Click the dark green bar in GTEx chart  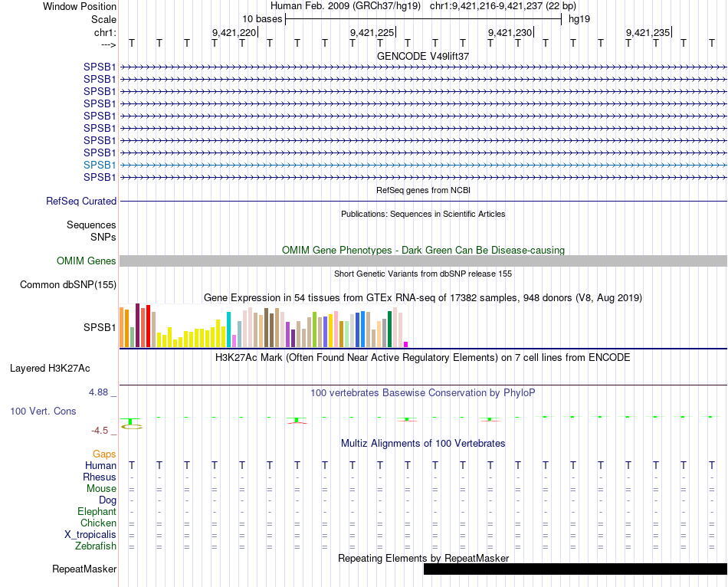point(389,330)
